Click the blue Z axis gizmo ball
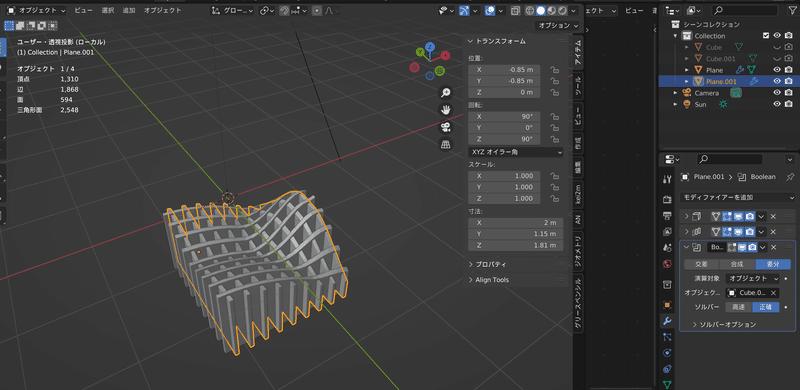Image resolution: width=800 pixels, height=390 pixels. pos(430,46)
